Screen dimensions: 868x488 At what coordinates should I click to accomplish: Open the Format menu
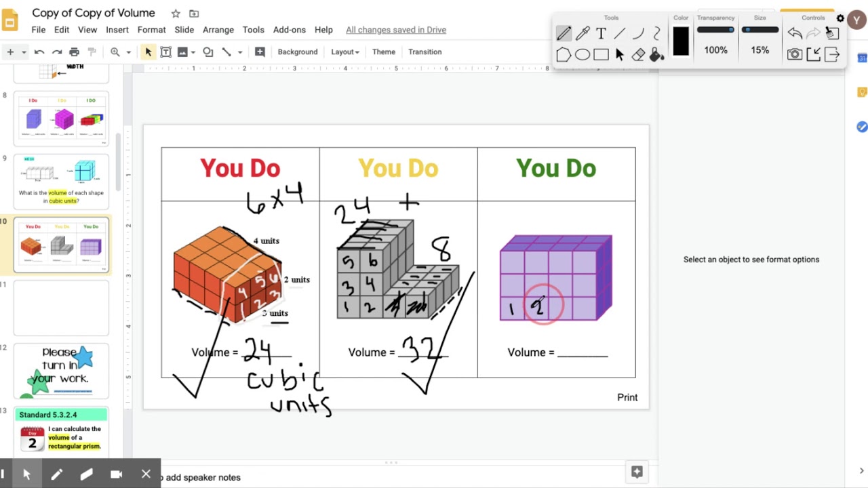pyautogui.click(x=152, y=30)
